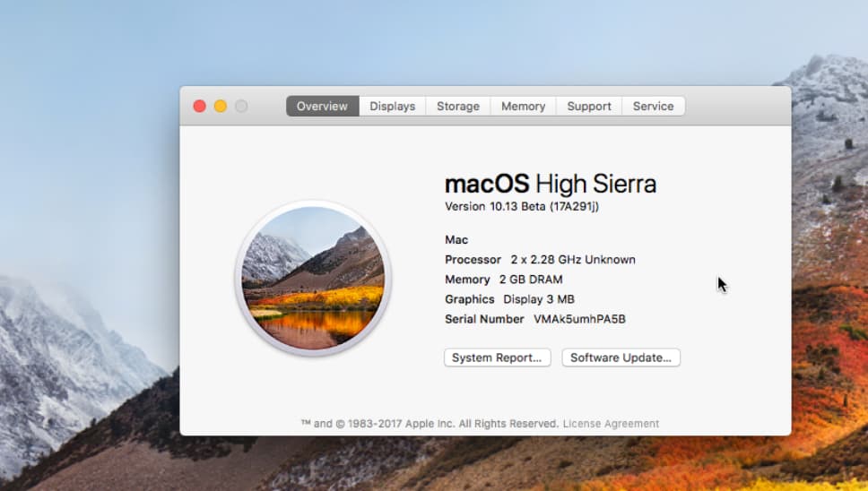Open the Support tab
Viewport: 868px width, 491px height.
589,106
